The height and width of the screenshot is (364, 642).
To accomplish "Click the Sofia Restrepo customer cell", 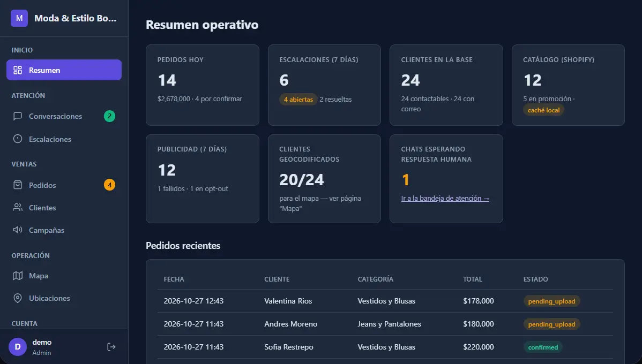I will (x=289, y=347).
